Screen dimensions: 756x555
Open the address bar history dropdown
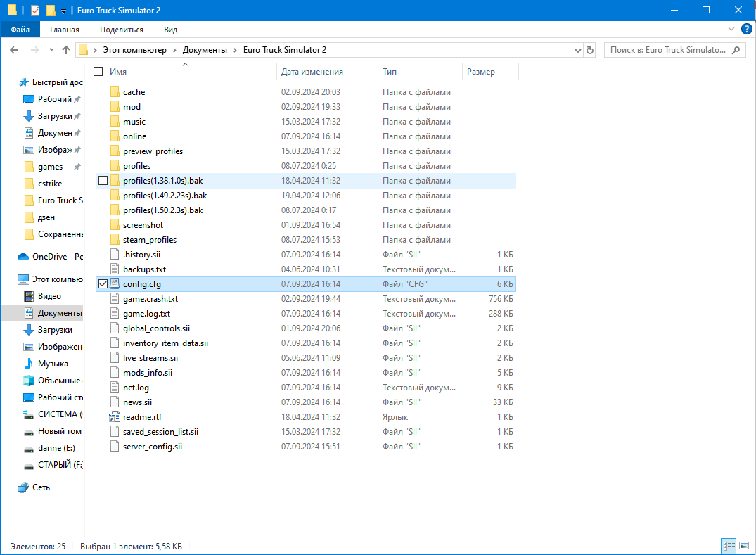point(577,50)
